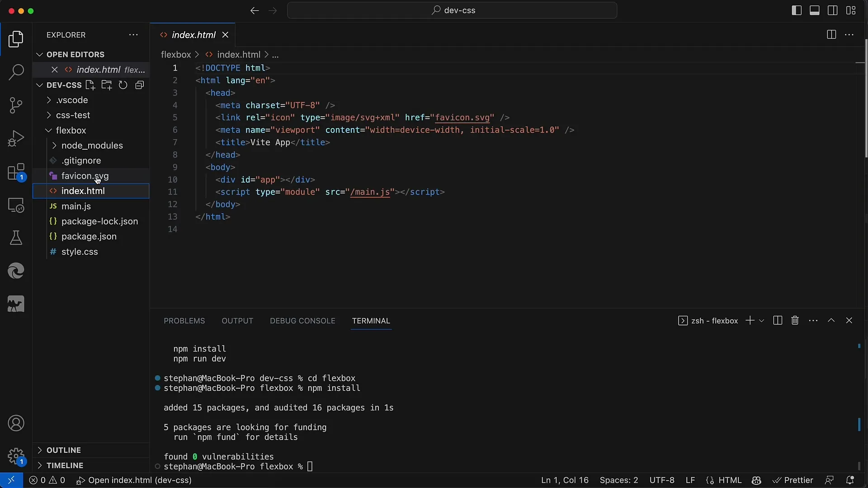The image size is (868, 488).
Task: Toggle bottom panel visibility
Action: point(815,10)
